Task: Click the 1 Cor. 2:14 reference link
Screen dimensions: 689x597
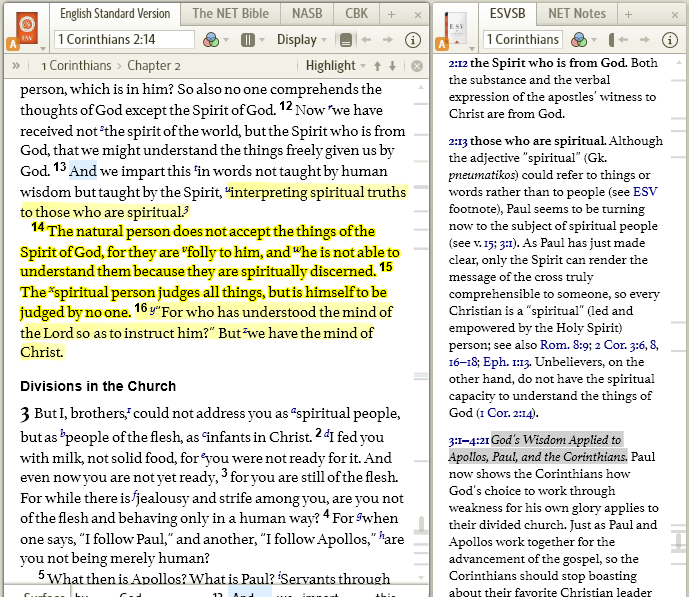Action: tap(508, 413)
